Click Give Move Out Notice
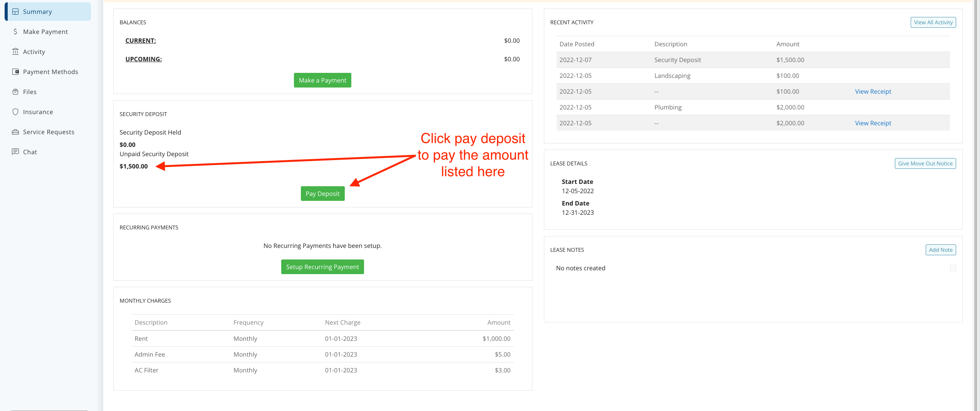This screenshot has width=980, height=411. coord(925,163)
